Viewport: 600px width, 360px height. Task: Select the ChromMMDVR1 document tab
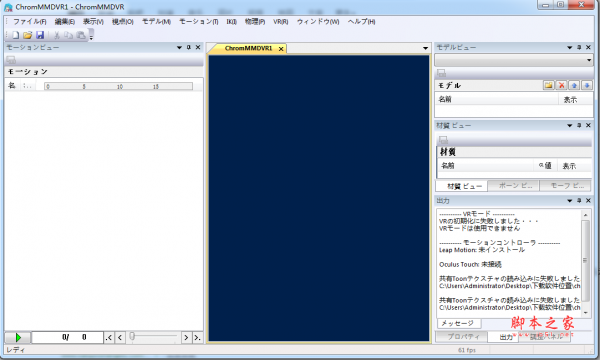pyautogui.click(x=248, y=48)
